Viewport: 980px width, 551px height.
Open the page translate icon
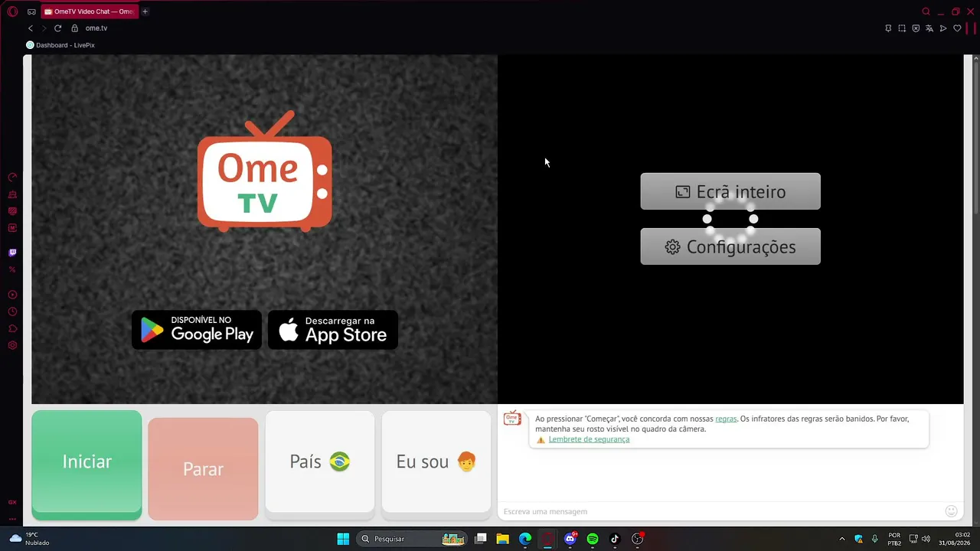[929, 28]
